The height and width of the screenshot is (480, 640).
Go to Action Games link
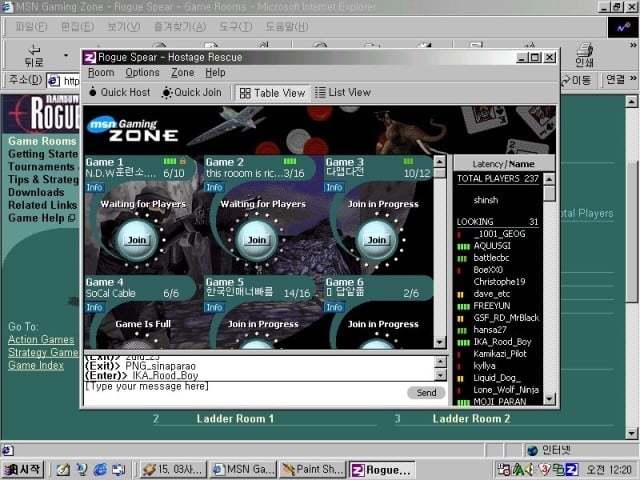[41, 340]
